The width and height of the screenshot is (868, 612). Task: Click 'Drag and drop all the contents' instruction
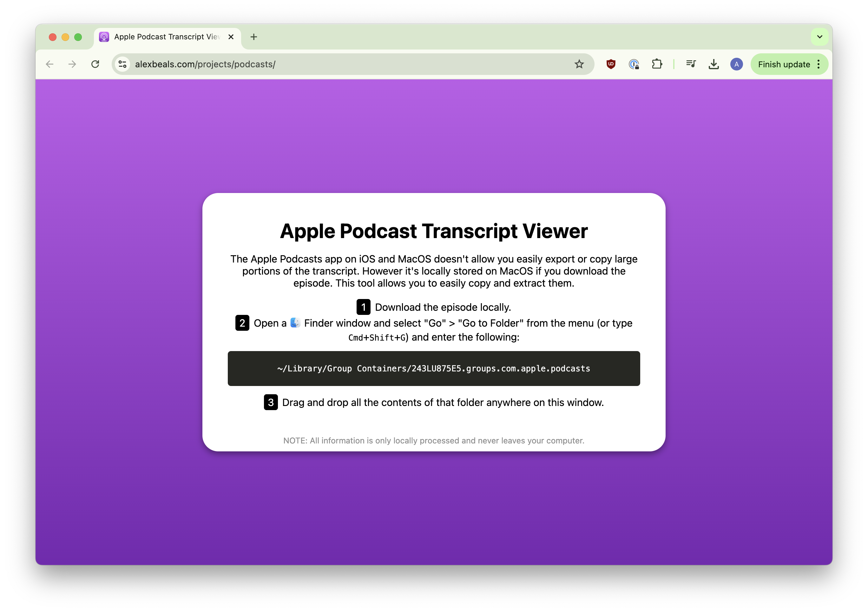(443, 402)
